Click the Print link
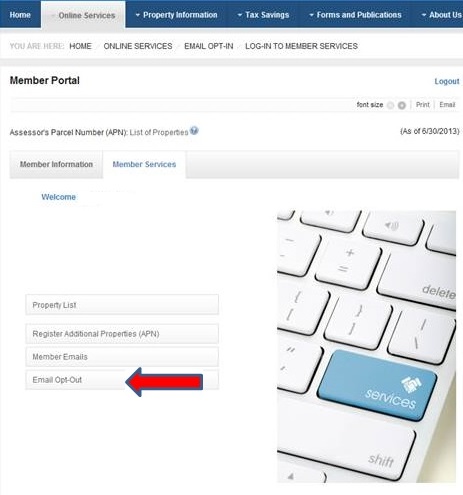Screen dimensions: 463x495 423,105
